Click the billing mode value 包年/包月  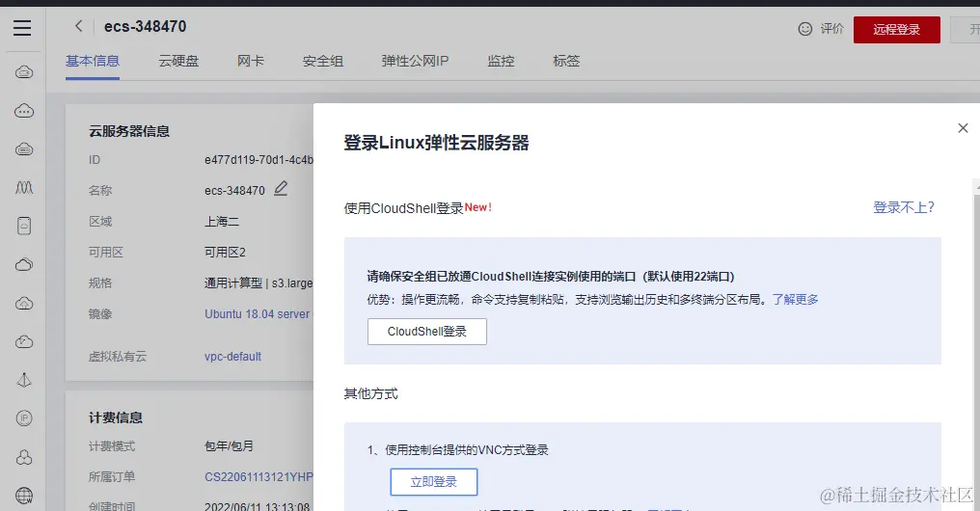pyautogui.click(x=229, y=446)
